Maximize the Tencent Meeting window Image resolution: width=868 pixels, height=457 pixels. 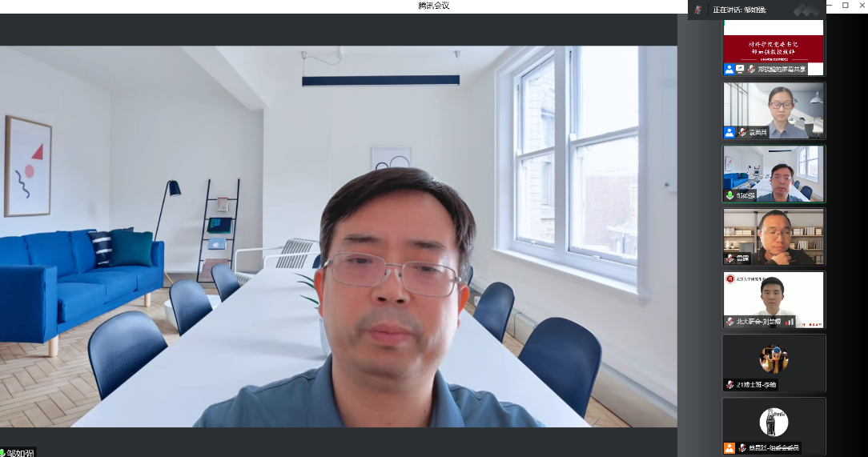click(x=846, y=5)
